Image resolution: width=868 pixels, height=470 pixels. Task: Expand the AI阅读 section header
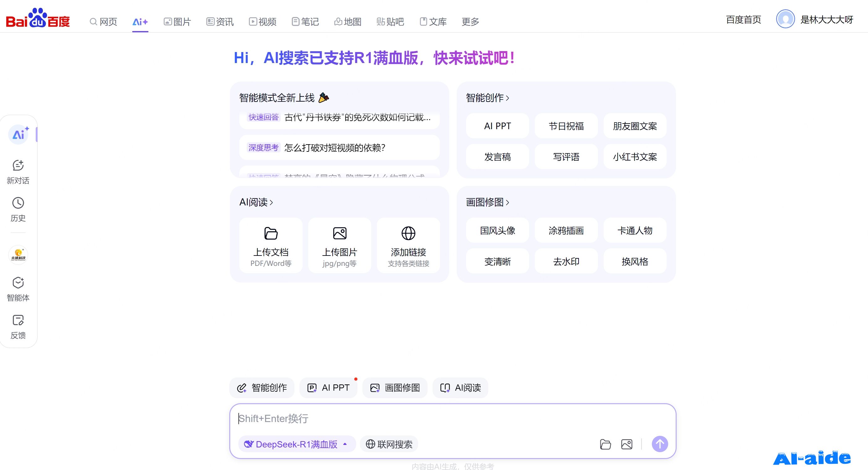tap(256, 202)
